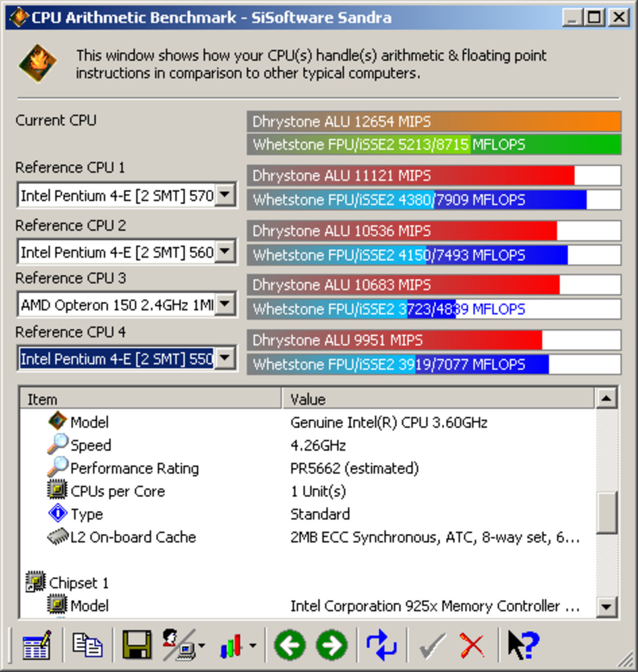Click the CPU chip icon beside Model
This screenshot has height=672, width=638.
click(57, 421)
